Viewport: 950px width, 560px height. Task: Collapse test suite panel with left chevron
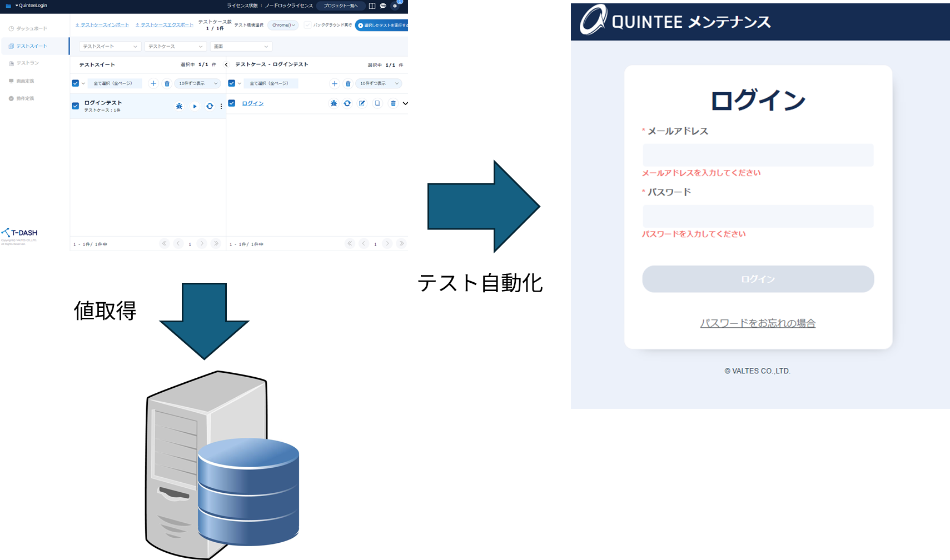(x=226, y=64)
